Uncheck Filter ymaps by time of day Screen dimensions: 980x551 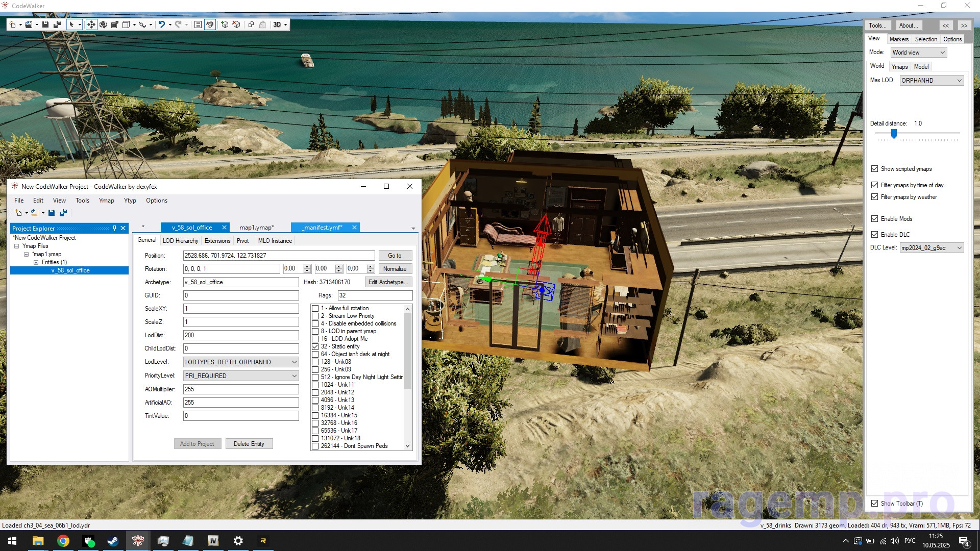click(x=874, y=185)
